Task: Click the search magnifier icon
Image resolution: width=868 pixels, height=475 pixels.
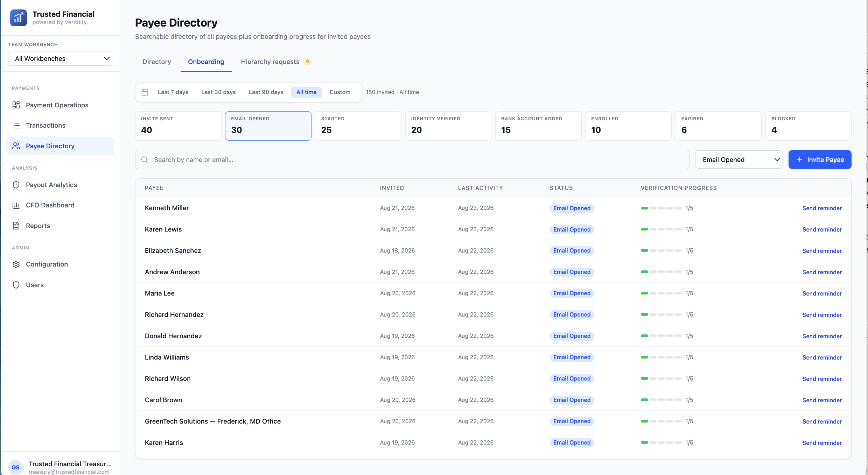Action: pyautogui.click(x=145, y=159)
